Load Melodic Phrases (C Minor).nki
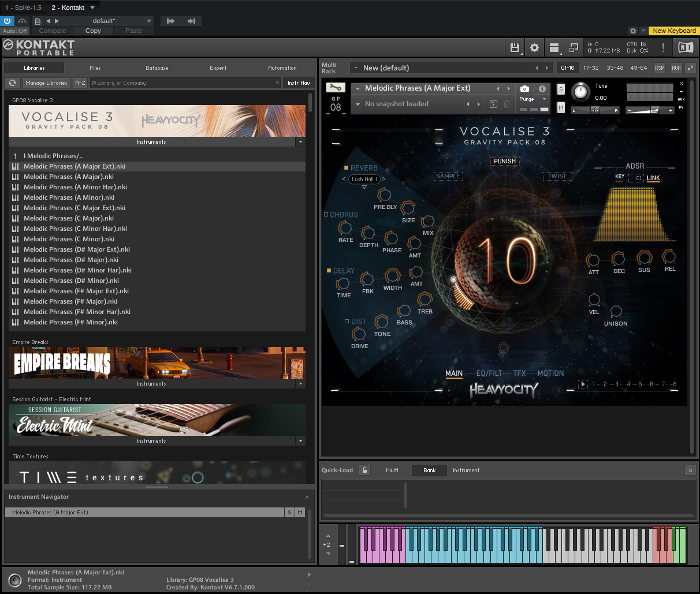700x594 pixels. point(69,239)
